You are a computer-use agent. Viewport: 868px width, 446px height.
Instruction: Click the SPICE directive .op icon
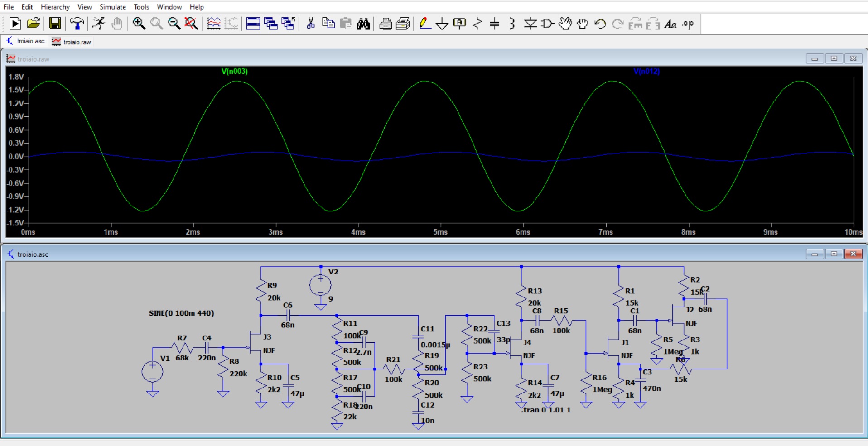click(x=688, y=24)
